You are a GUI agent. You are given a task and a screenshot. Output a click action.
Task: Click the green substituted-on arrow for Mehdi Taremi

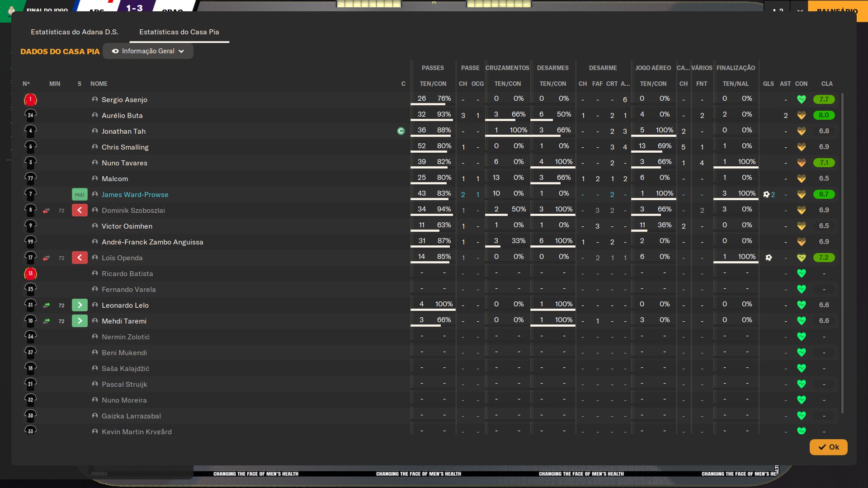coord(80,321)
